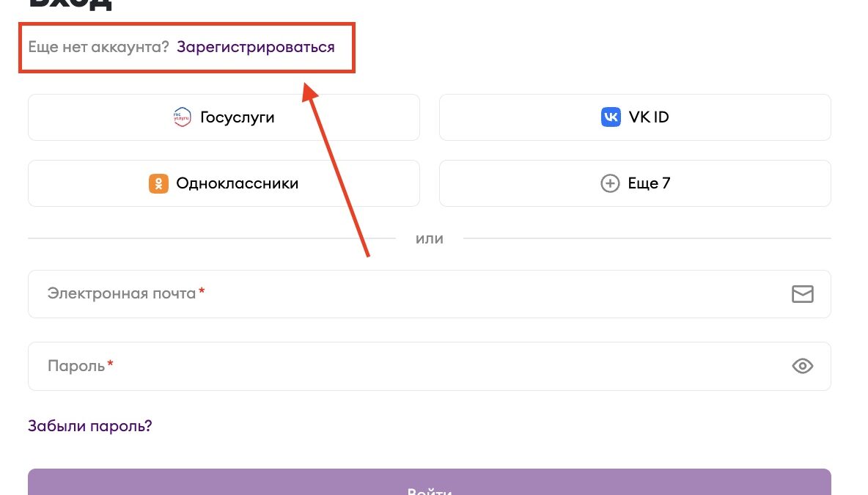Click the Вход page heading

click(x=70, y=4)
